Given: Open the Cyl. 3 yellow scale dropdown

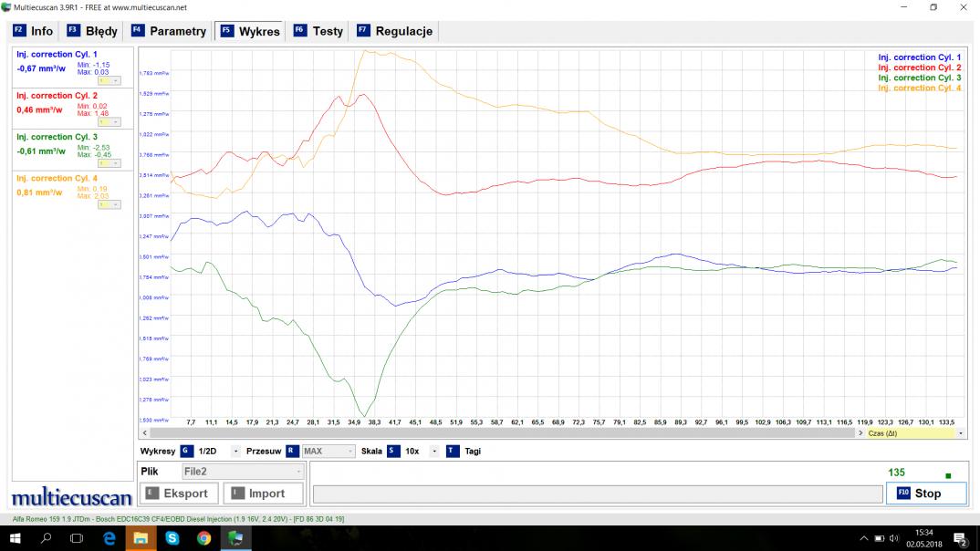Looking at the screenshot, I should click(x=109, y=162).
